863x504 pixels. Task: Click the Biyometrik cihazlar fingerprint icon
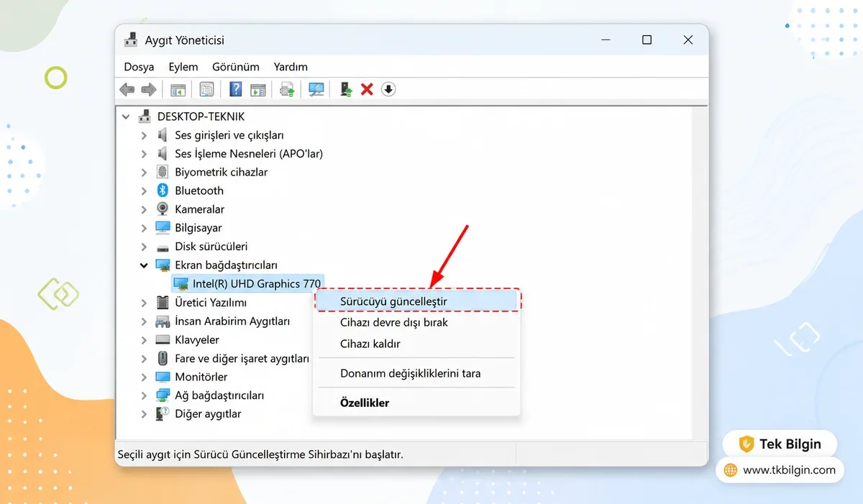163,172
